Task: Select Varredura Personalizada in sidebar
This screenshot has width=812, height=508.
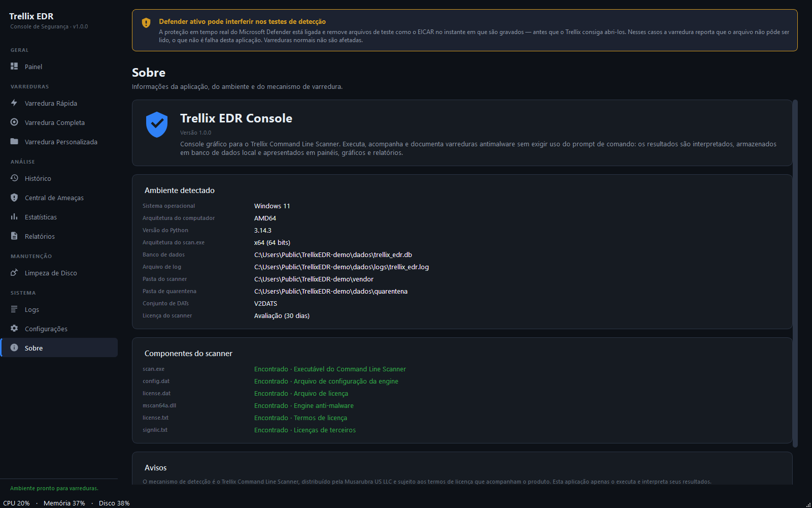Action: [x=59, y=142]
